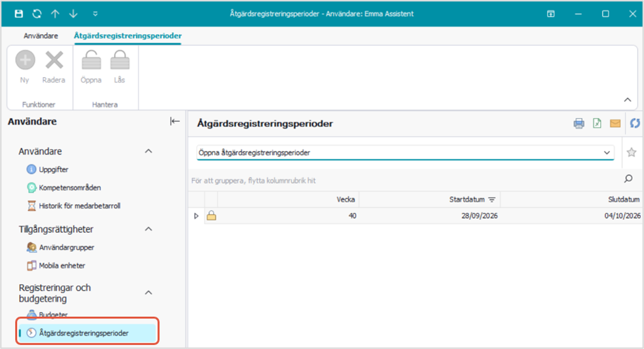This screenshot has width=644, height=349.
Task: Switch to the Användare ribbon tab
Action: pyautogui.click(x=41, y=36)
